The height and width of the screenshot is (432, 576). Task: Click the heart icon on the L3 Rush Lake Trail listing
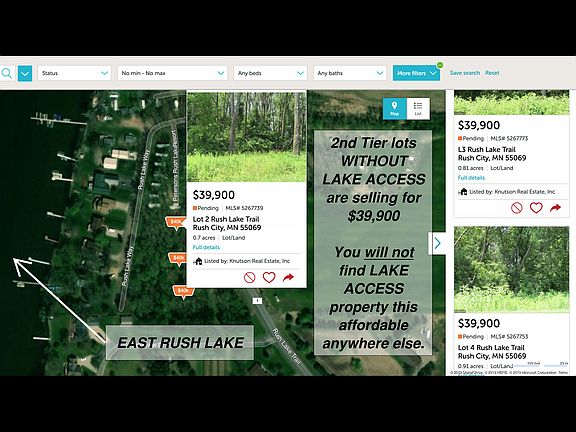(536, 208)
